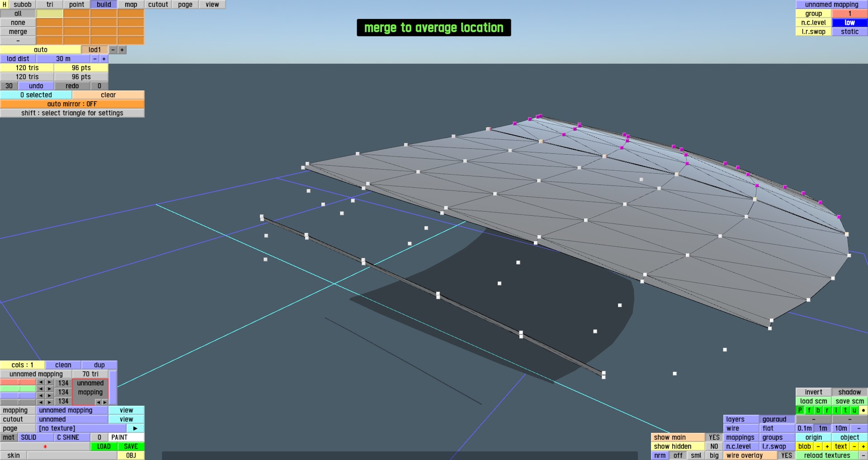Clear the current selection
The image size is (868, 460).
[x=108, y=95]
